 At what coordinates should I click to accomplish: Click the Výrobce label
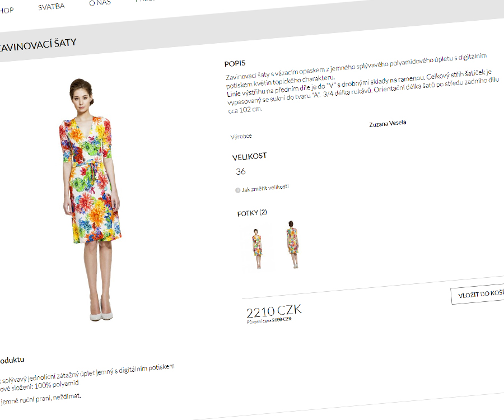[x=241, y=136]
